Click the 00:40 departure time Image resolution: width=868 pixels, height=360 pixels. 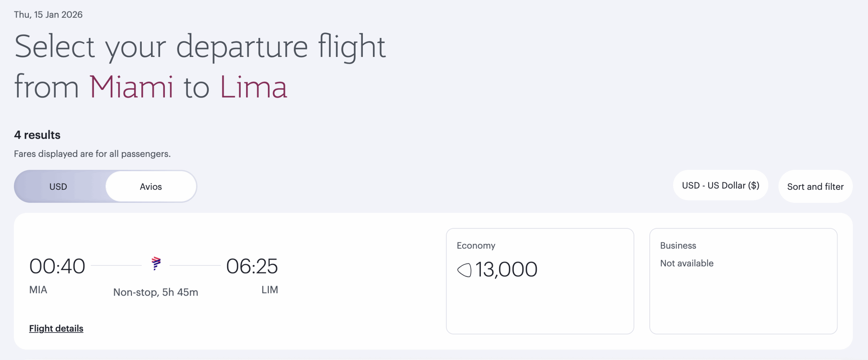57,266
